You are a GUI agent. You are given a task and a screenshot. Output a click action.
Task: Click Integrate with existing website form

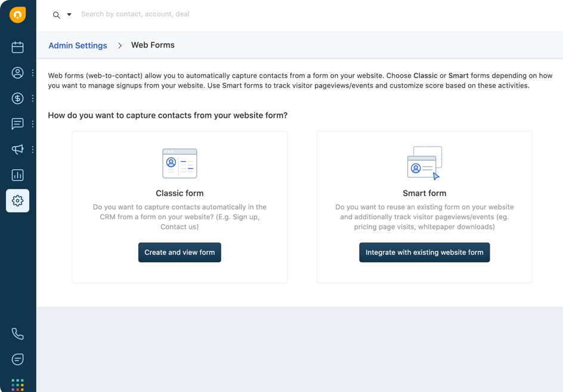(x=424, y=253)
